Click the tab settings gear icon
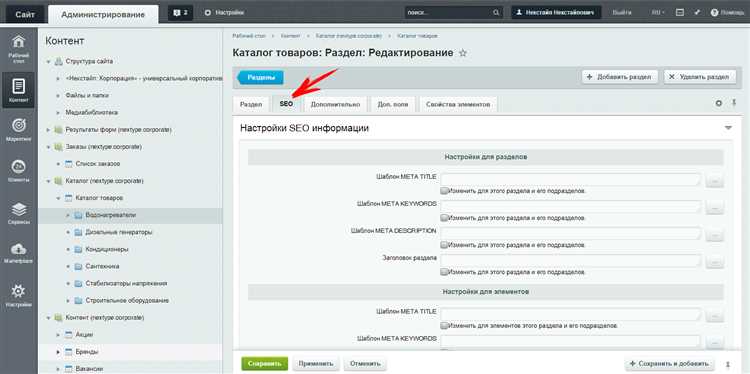 pyautogui.click(x=718, y=103)
